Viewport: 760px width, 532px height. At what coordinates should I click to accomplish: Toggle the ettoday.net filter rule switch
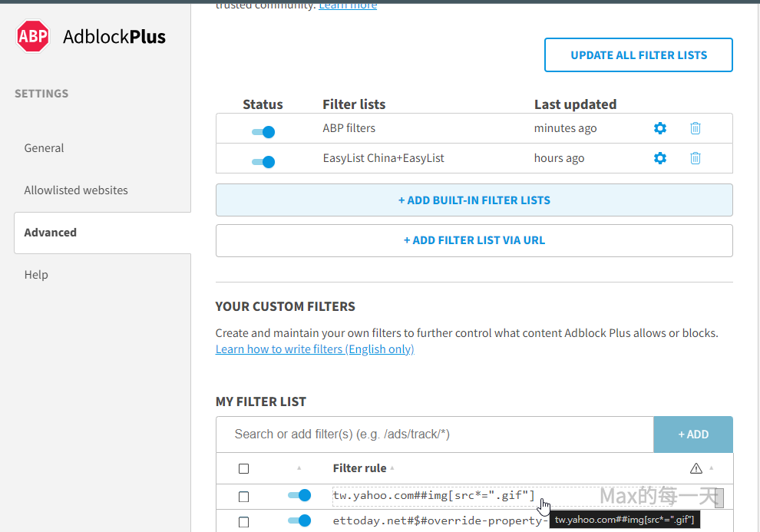tap(299, 521)
